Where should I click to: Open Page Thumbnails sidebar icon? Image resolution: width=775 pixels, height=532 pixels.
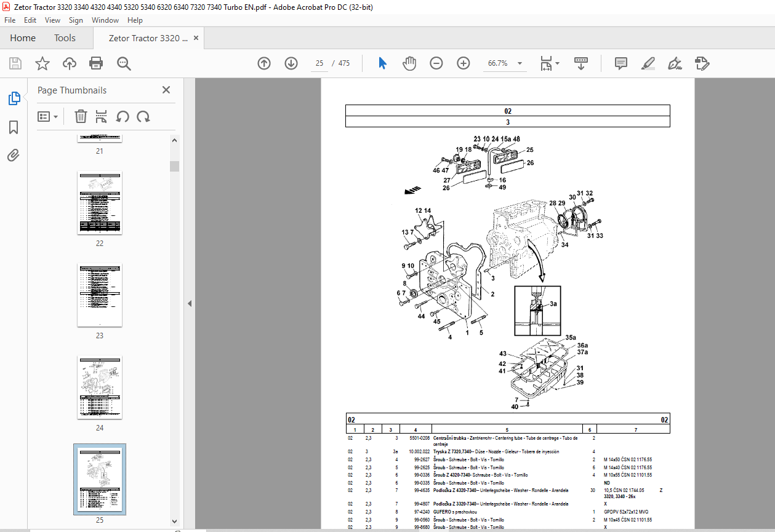[14, 98]
